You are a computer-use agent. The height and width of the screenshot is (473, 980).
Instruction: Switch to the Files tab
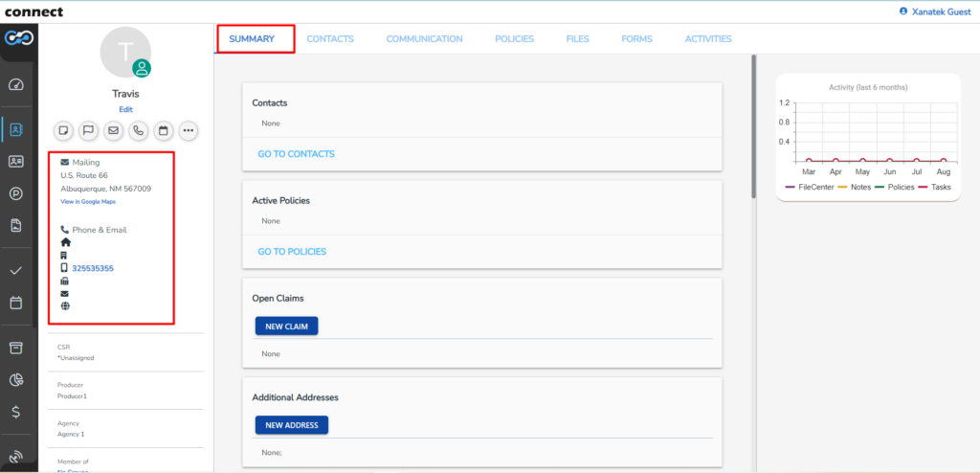coord(577,39)
